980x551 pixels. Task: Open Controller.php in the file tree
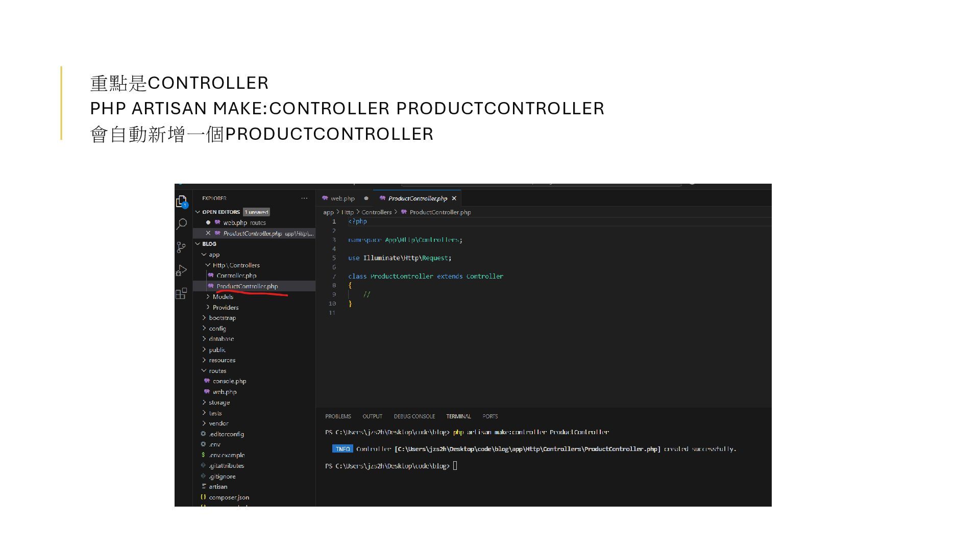236,275
